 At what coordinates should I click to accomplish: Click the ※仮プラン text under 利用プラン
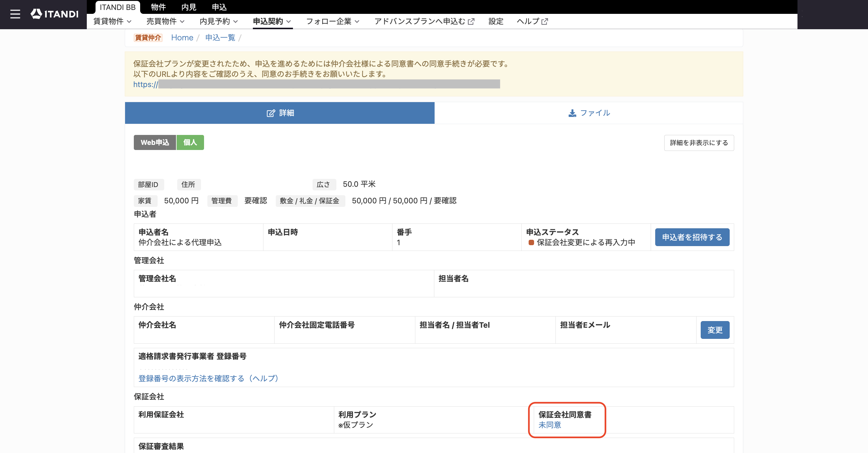[x=356, y=425]
